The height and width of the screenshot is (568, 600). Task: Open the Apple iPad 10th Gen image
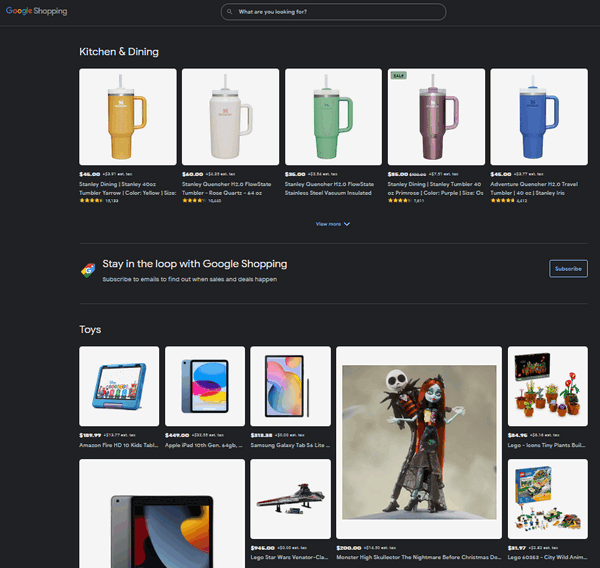(x=205, y=386)
